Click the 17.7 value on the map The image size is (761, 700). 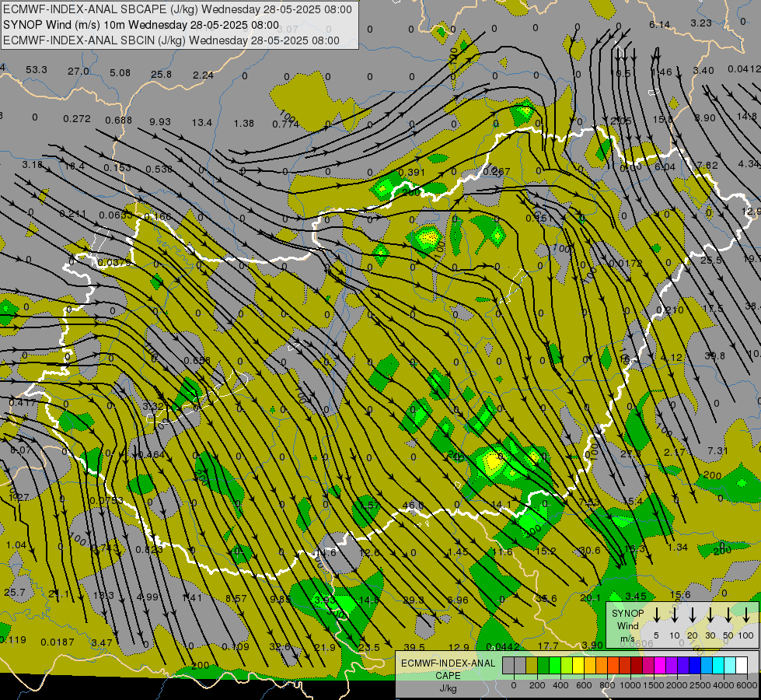coord(548,646)
